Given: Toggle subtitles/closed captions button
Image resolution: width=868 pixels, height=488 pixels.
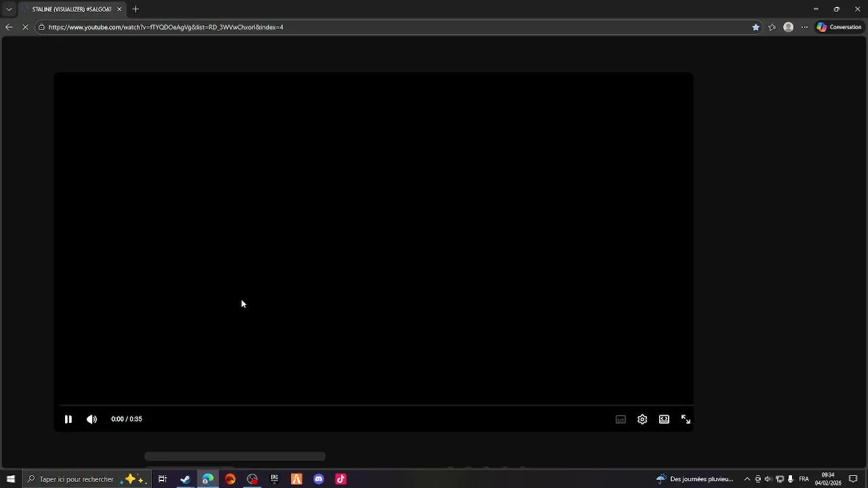Looking at the screenshot, I should pos(620,420).
